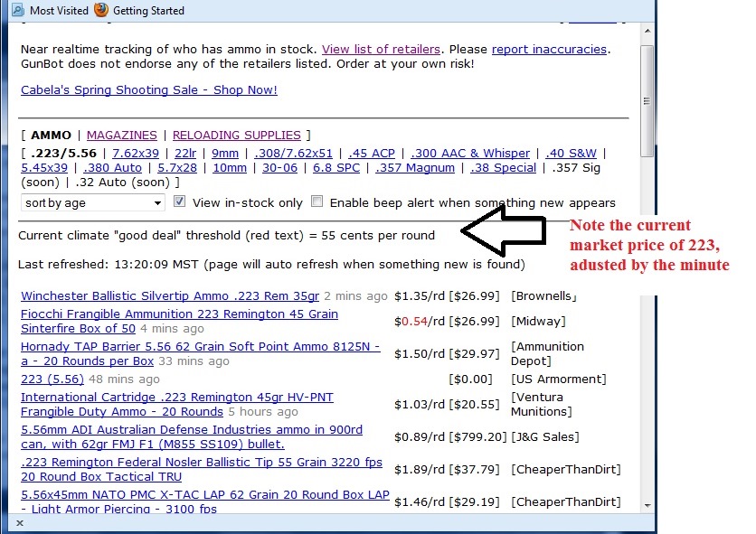The image size is (756, 534).
Task: Open the Fiocchi Frangible Ammunition listing
Action: tap(179, 314)
